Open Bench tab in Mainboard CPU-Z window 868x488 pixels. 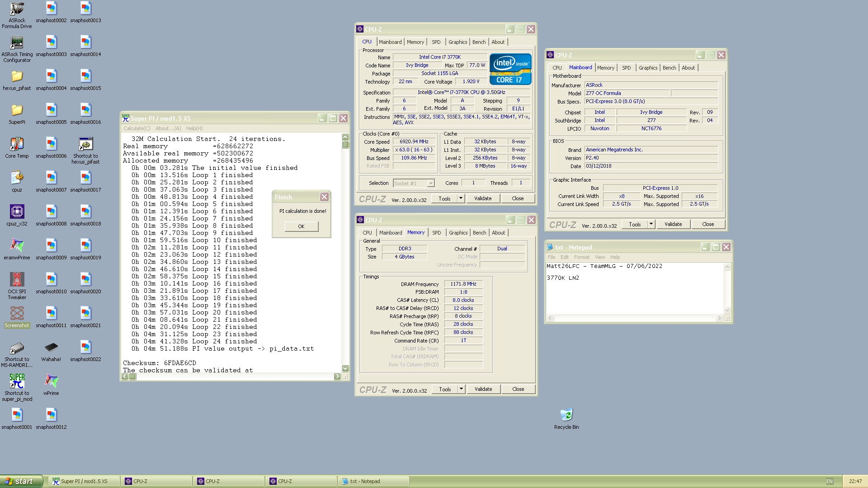pyautogui.click(x=669, y=68)
